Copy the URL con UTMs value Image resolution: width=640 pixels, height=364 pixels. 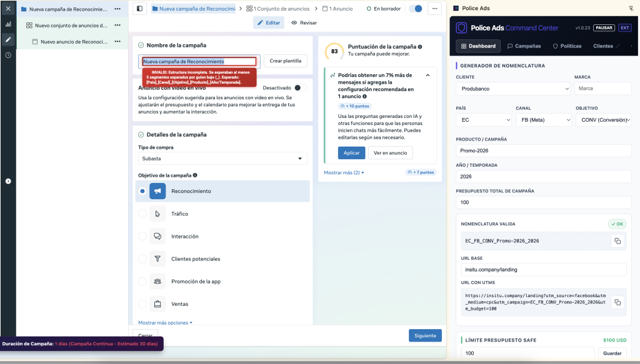617,302
